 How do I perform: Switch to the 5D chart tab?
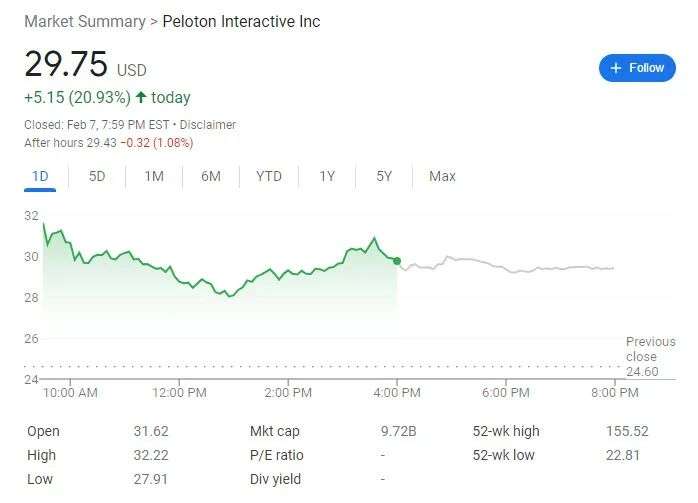pos(97,176)
